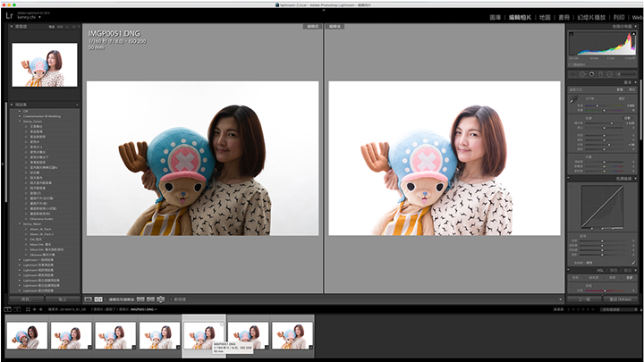This screenshot has height=362, width=644.
Task: Collapse the HSL panel triangle
Action: (x=635, y=270)
